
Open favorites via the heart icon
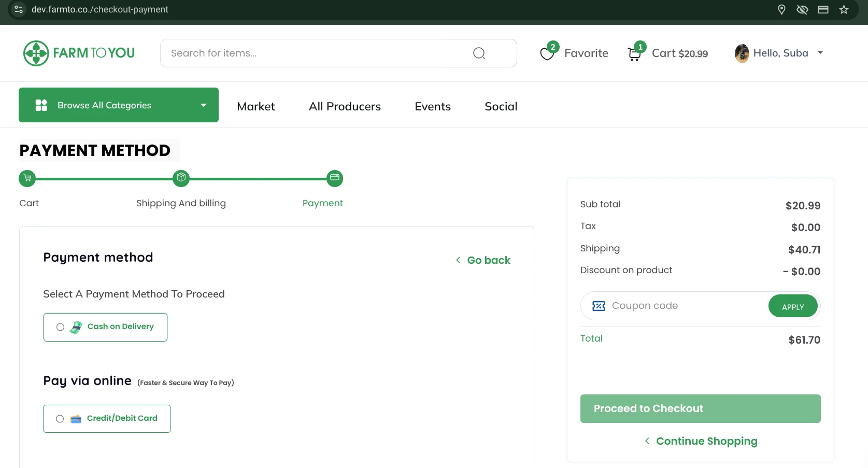coord(547,53)
